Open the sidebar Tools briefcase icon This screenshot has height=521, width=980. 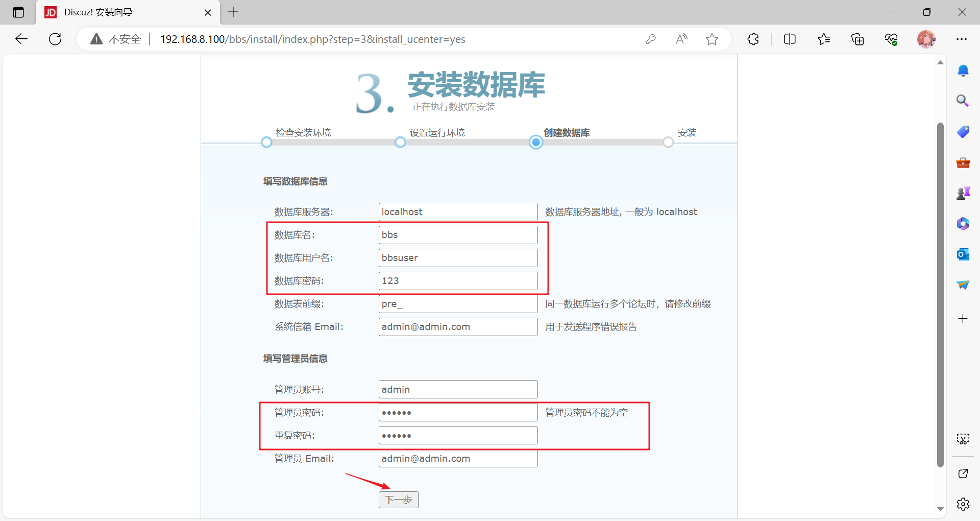(963, 162)
